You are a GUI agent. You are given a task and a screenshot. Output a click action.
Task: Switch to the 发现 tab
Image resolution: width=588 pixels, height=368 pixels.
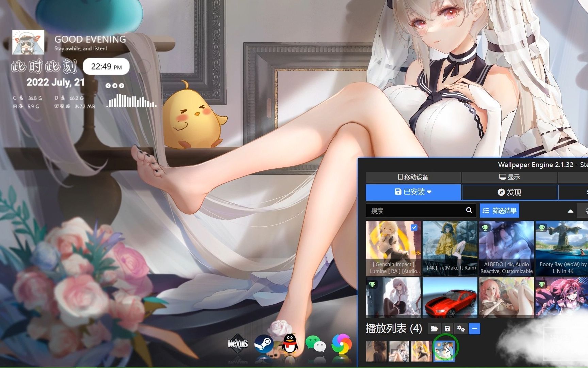click(x=509, y=193)
